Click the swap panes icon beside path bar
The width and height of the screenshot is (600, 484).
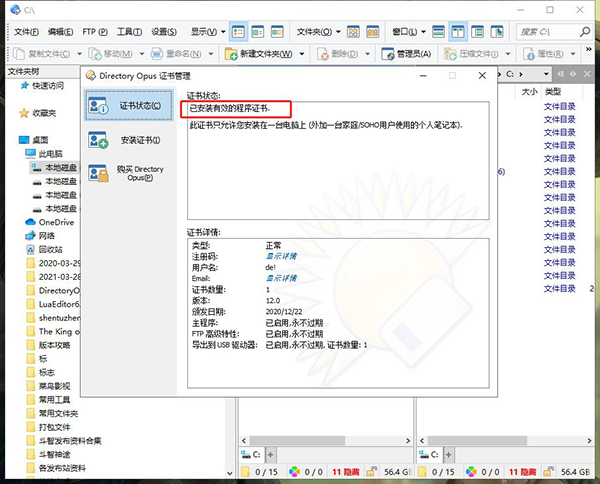(x=573, y=74)
